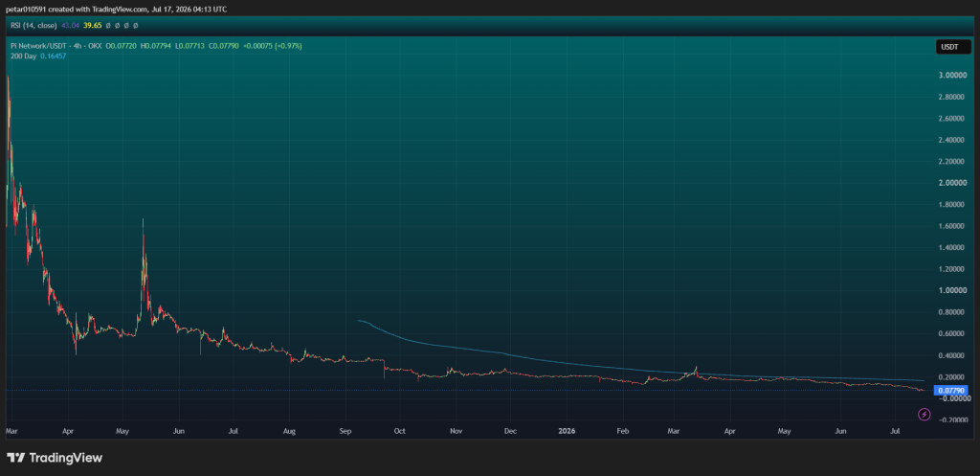Viewport: 980px width, 476px height.
Task: Click the C0.07790 close value in legend
Action: (223, 46)
